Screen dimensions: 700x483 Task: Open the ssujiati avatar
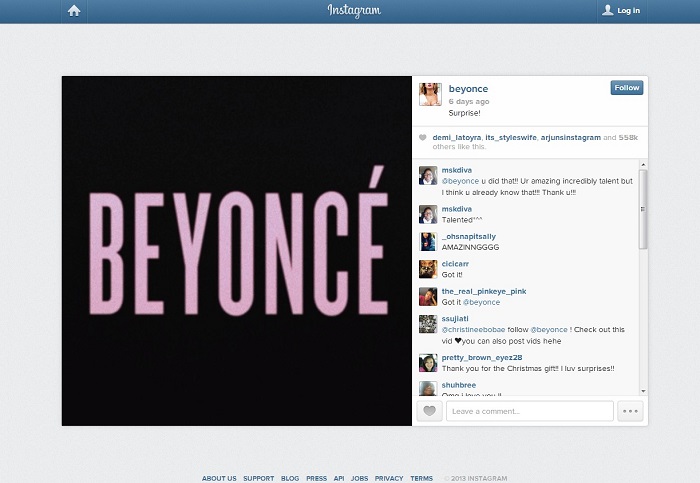click(x=428, y=324)
